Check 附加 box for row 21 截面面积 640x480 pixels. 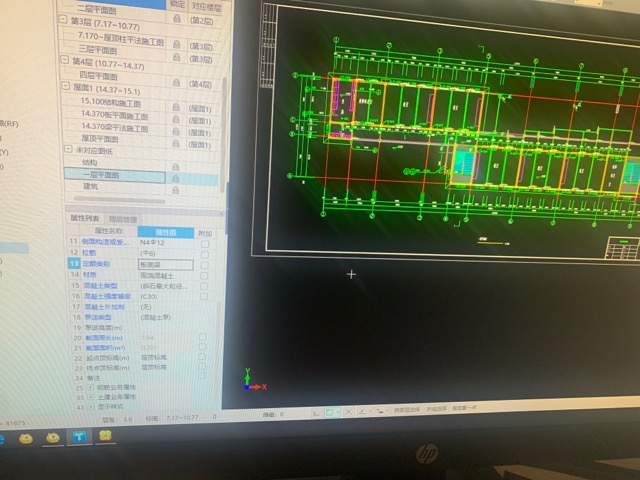202,347
